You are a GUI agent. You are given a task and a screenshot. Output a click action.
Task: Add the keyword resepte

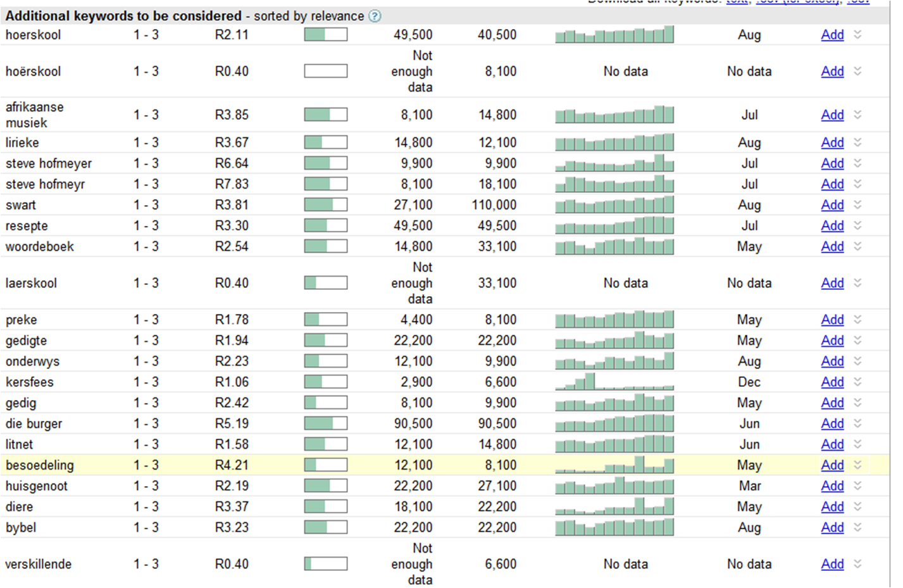pos(832,226)
